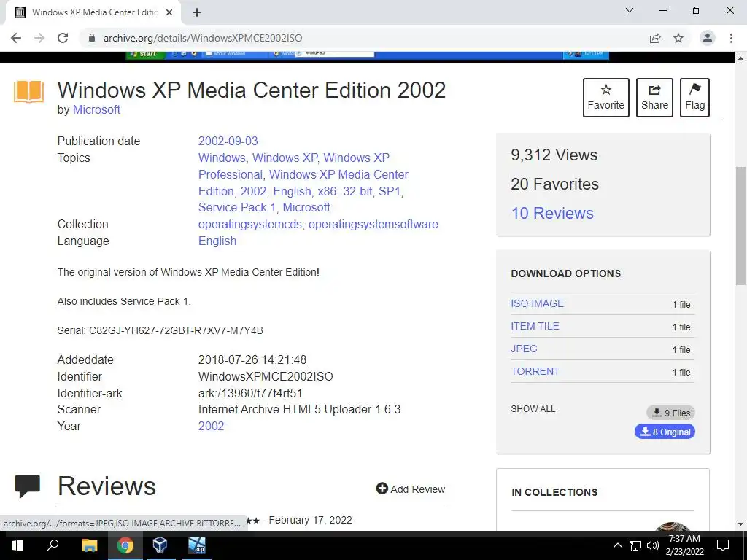Click the Reviews speech bubble icon

28,486
